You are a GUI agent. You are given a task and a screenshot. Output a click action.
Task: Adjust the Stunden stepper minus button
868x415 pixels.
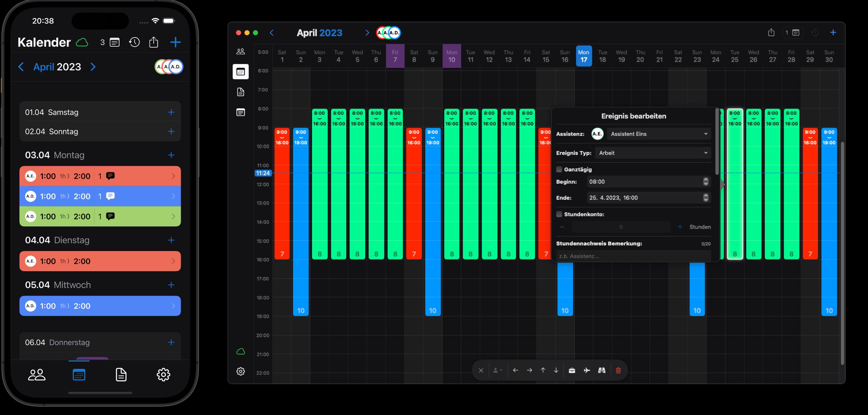pyautogui.click(x=561, y=227)
